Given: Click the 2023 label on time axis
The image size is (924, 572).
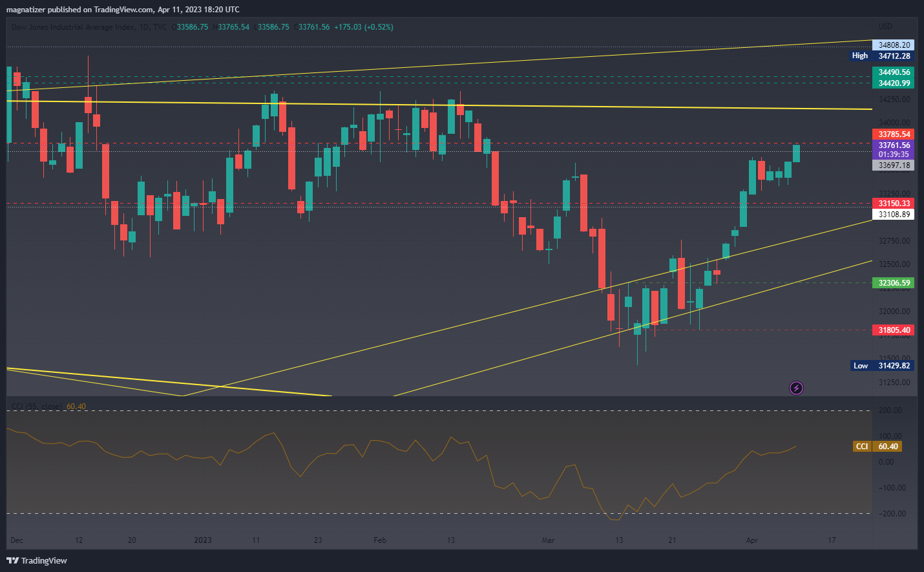Looking at the screenshot, I should [x=203, y=540].
